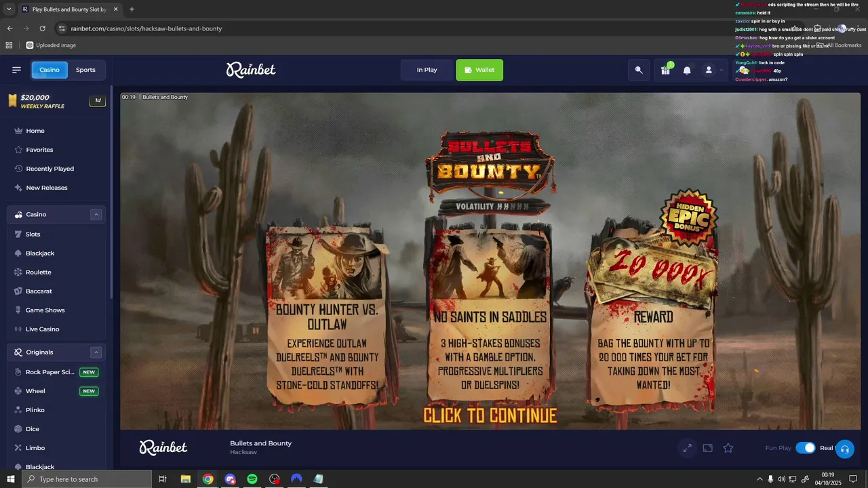The width and height of the screenshot is (868, 488).
Task: Click the Originals section header
Action: (x=56, y=352)
